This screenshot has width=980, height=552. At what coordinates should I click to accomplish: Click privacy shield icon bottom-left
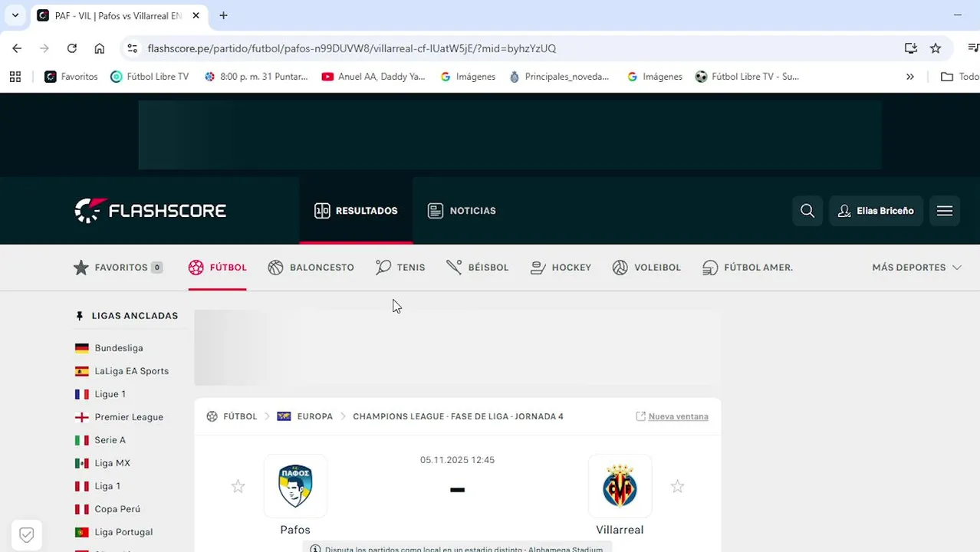(27, 535)
